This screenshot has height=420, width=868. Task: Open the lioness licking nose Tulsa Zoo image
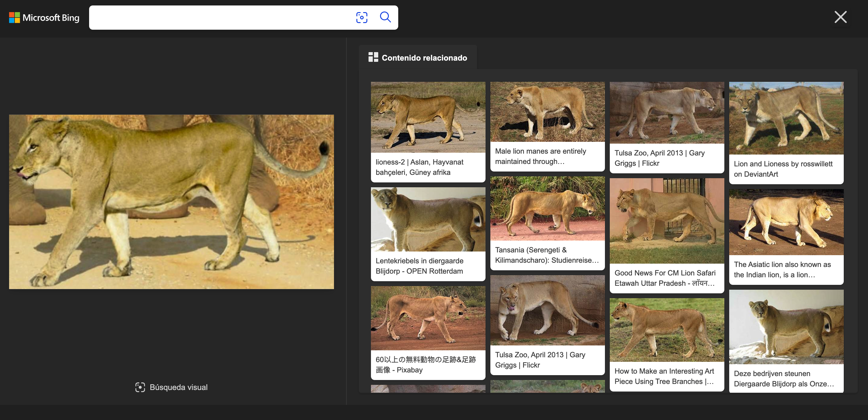click(x=547, y=310)
